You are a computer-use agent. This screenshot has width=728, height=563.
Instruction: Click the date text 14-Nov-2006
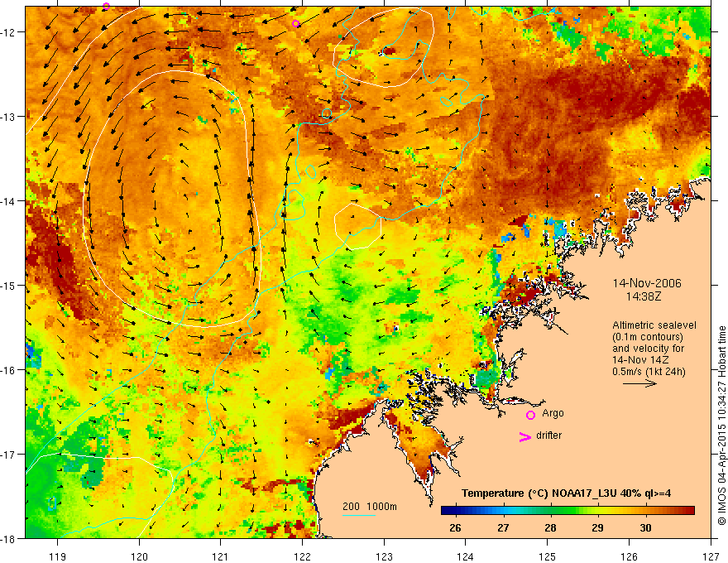click(x=647, y=283)
